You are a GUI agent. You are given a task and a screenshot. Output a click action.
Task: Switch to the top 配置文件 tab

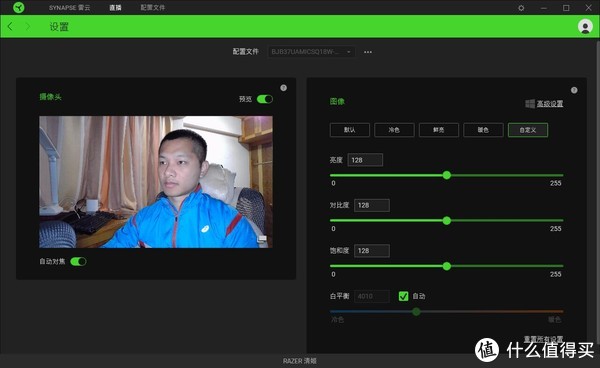click(x=153, y=8)
